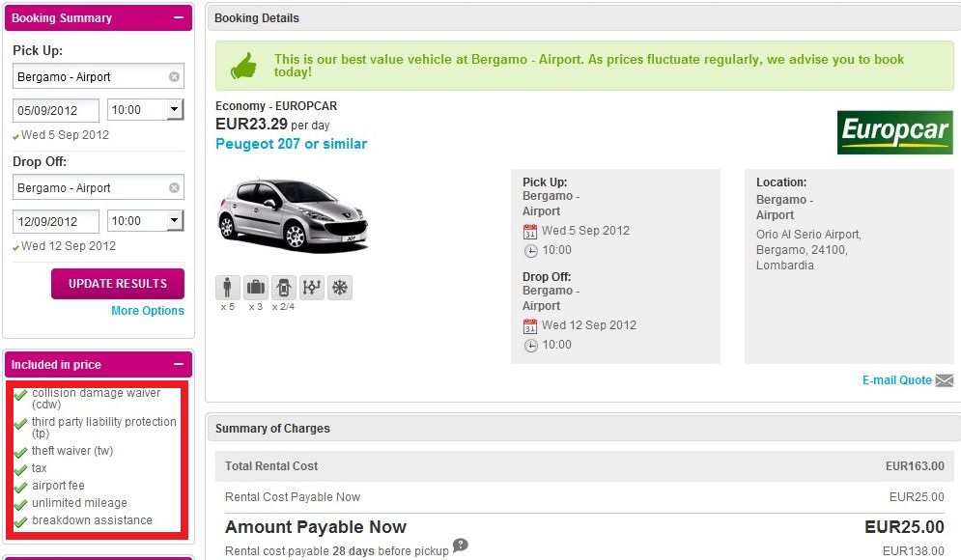
Task: Click the Pick Up location input
Action: (99, 76)
